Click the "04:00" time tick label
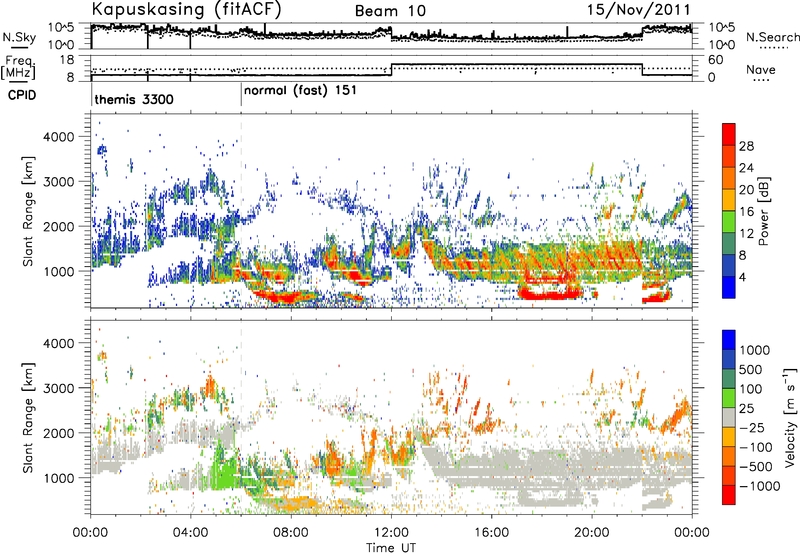The image size is (800, 554). 191,533
